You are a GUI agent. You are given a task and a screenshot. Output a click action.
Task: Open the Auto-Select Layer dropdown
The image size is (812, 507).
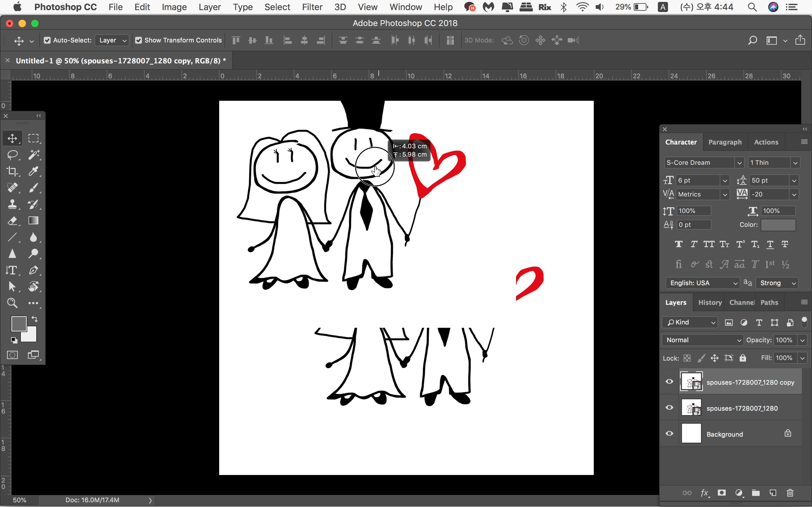[x=112, y=40]
